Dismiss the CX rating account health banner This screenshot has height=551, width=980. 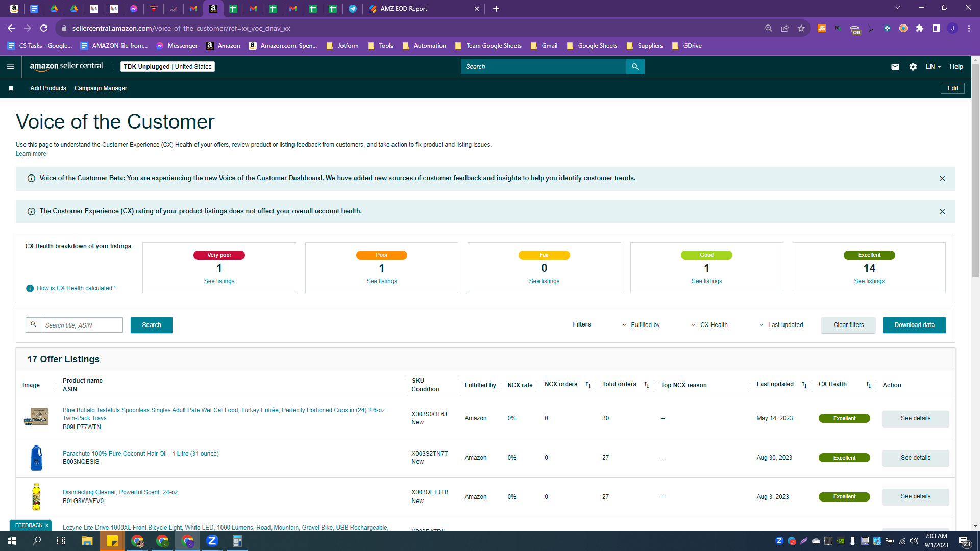[942, 212]
